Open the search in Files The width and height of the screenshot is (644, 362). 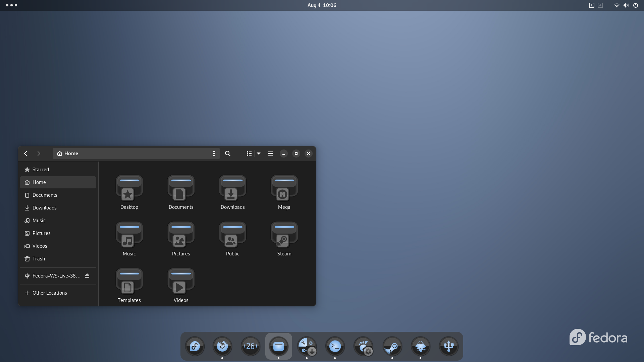click(x=228, y=154)
